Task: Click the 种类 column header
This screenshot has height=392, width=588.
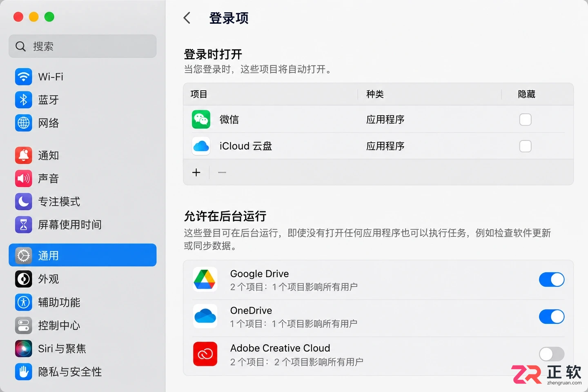Action: click(375, 94)
